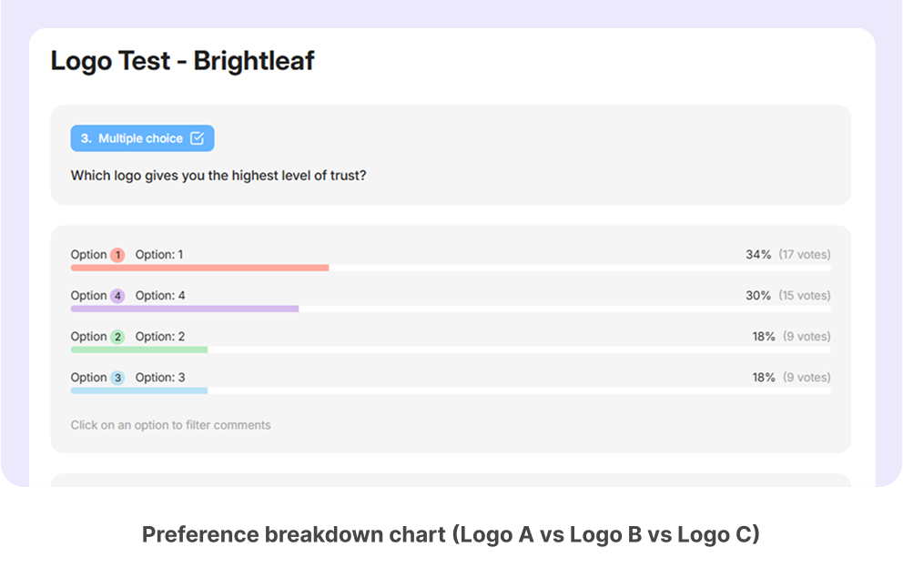Click the 30% (15 votes) result

tap(787, 296)
